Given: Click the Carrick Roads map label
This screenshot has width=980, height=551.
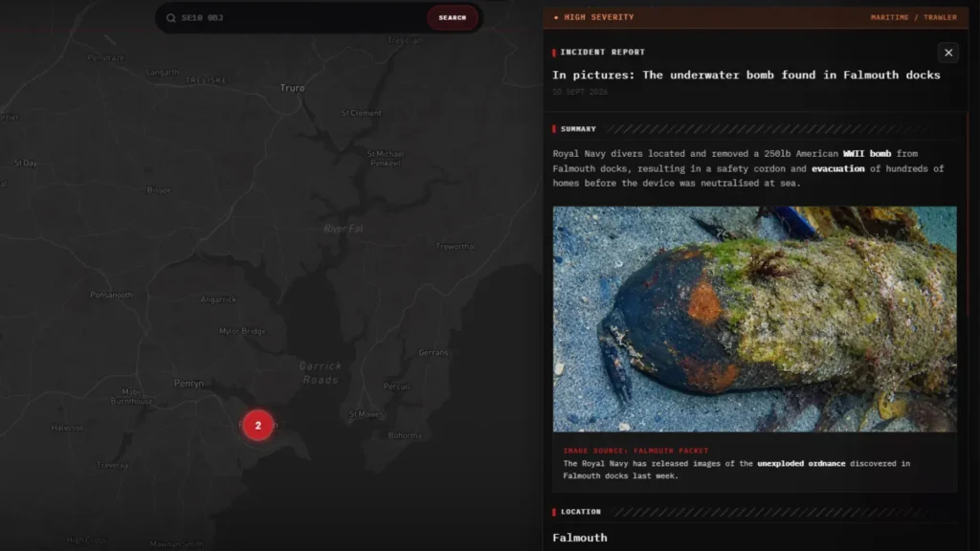Looking at the screenshot, I should [x=320, y=373].
